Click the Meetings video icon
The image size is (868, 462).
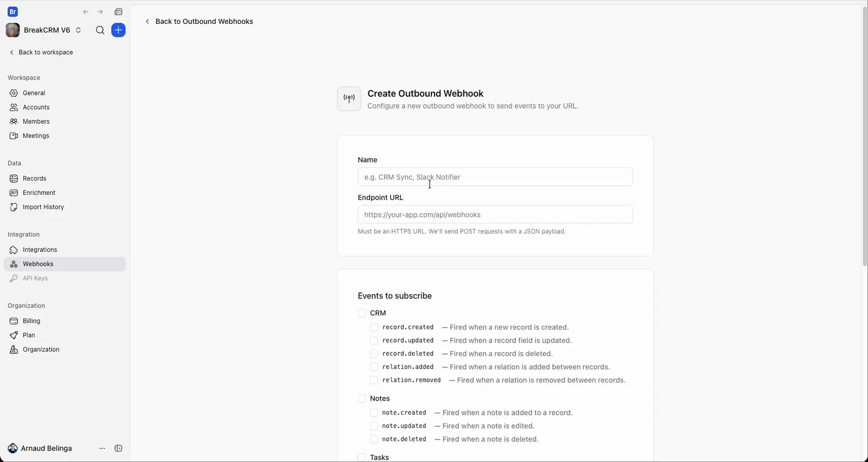point(14,136)
